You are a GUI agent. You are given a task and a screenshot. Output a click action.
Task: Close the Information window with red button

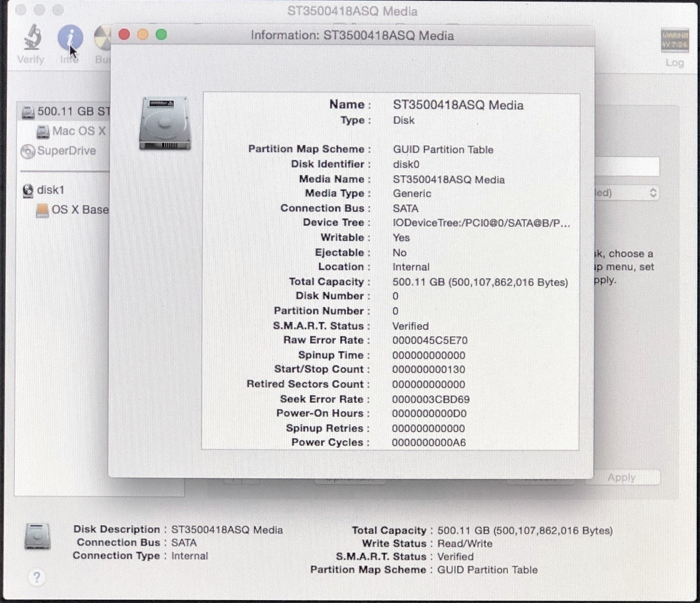[x=124, y=34]
